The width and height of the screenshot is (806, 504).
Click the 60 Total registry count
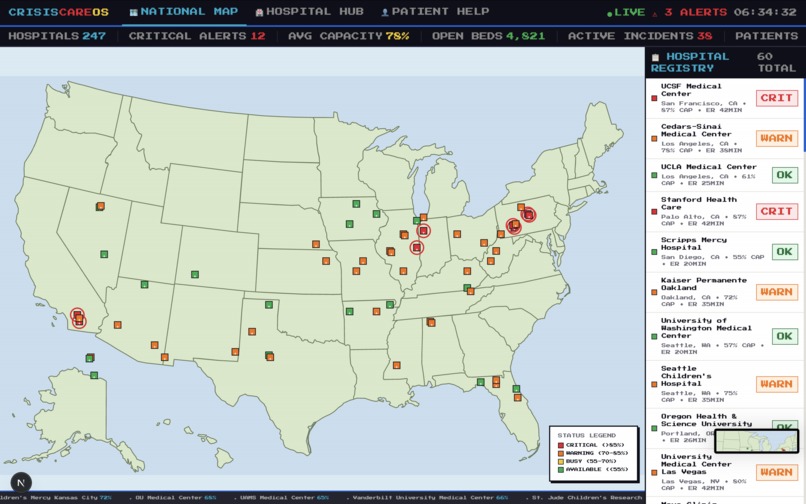776,62
